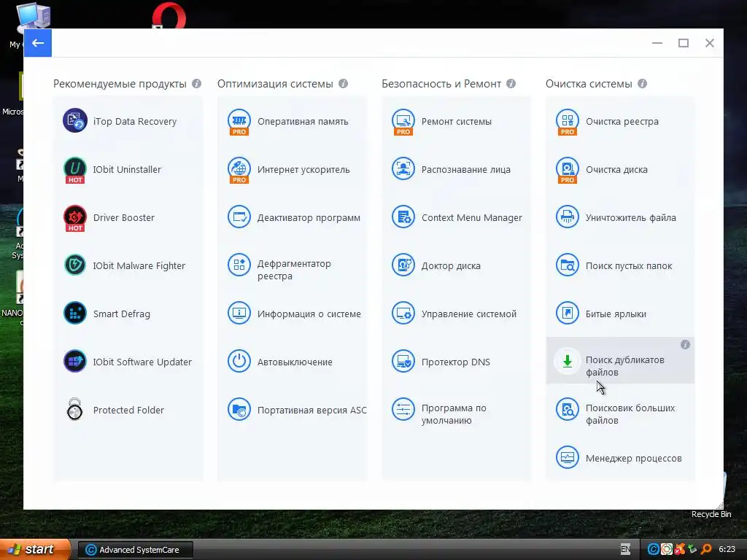Open Ремонт системы icon
The width and height of the screenshot is (747, 560).
click(x=403, y=122)
